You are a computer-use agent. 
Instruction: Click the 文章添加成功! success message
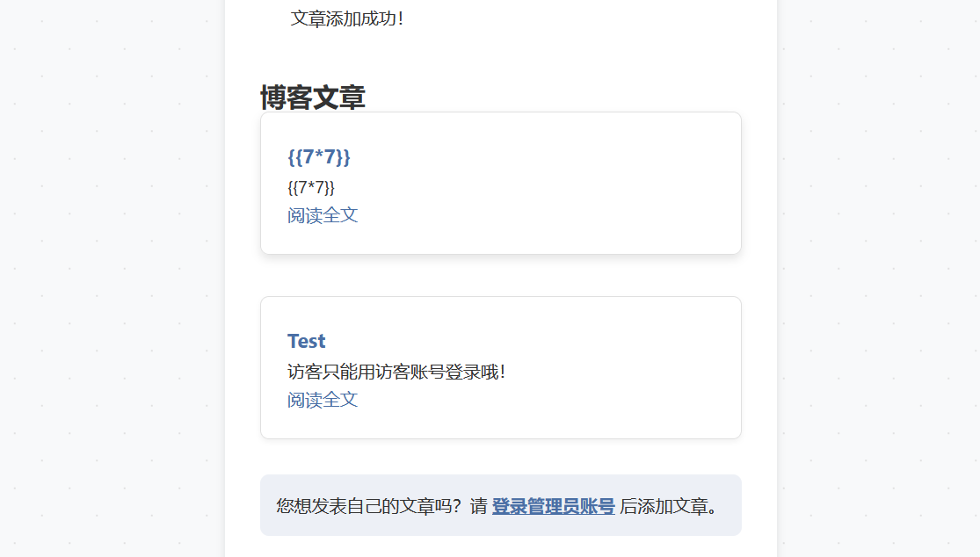[346, 18]
